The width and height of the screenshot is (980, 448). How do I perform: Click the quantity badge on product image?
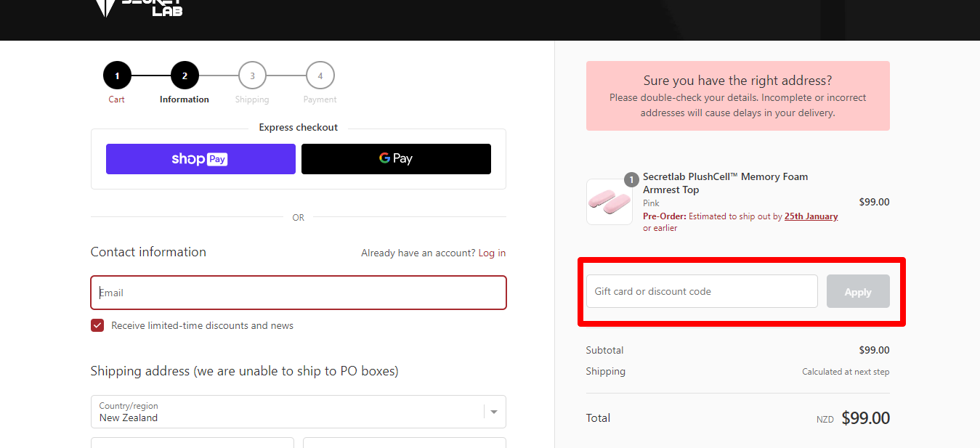[x=631, y=180]
